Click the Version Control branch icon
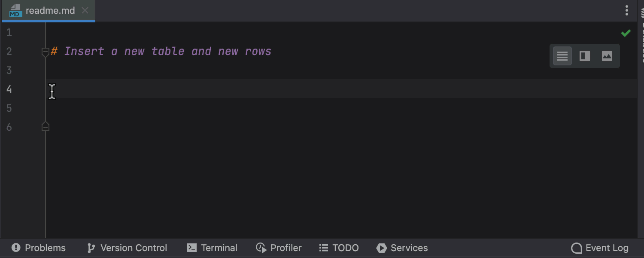The width and height of the screenshot is (644, 258). pos(91,248)
